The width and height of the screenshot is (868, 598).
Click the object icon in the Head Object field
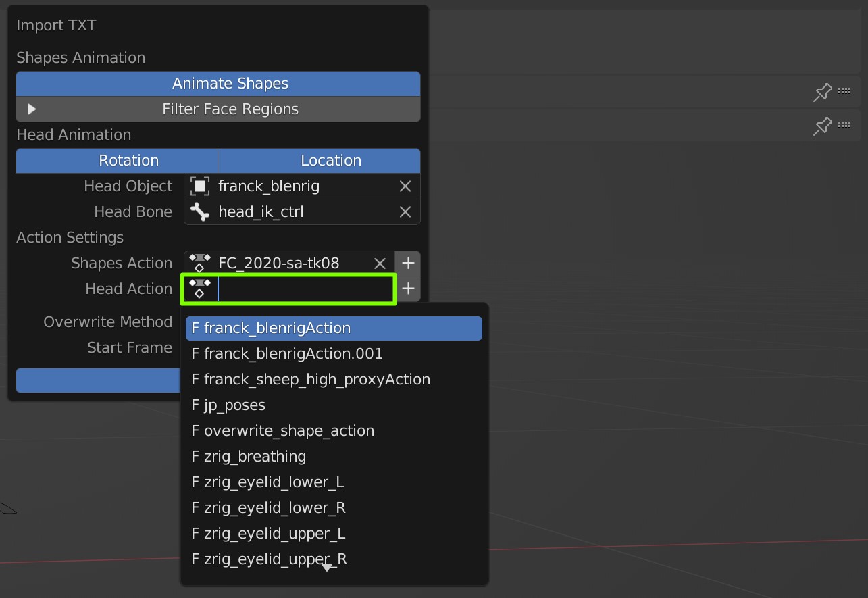point(199,186)
